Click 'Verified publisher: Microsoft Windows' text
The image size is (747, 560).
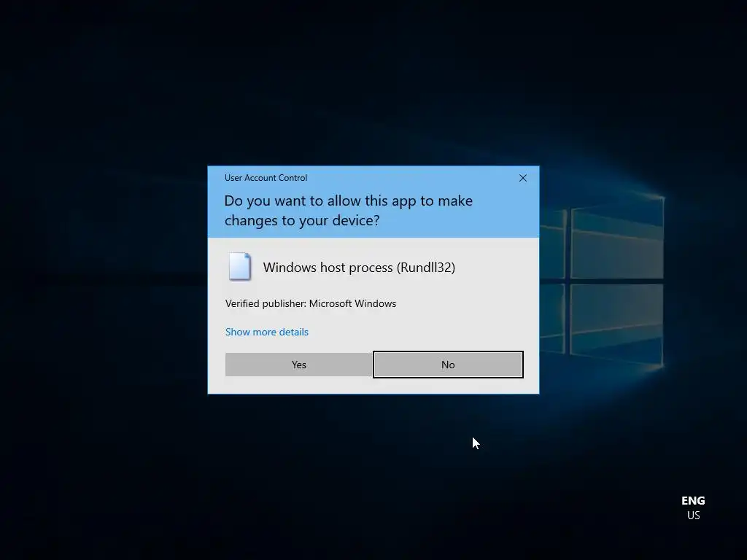tap(311, 304)
